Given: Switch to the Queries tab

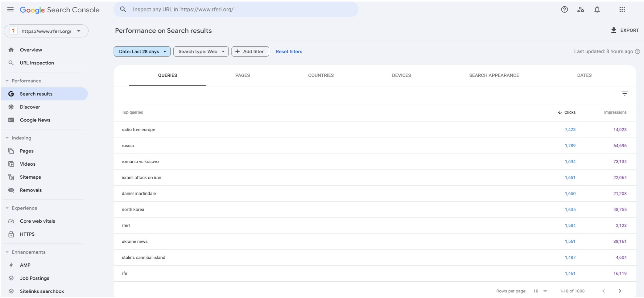Looking at the screenshot, I should tap(167, 76).
